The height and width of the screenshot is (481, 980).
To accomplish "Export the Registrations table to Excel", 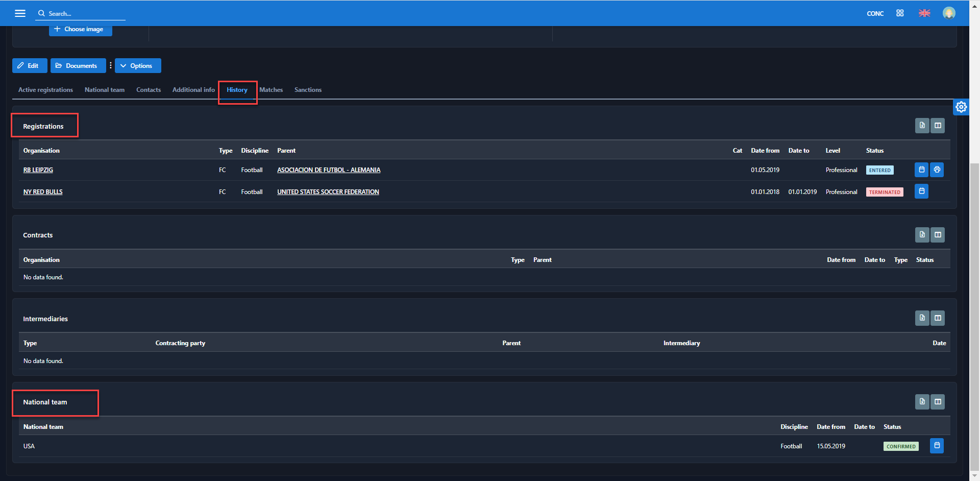I will (x=922, y=126).
